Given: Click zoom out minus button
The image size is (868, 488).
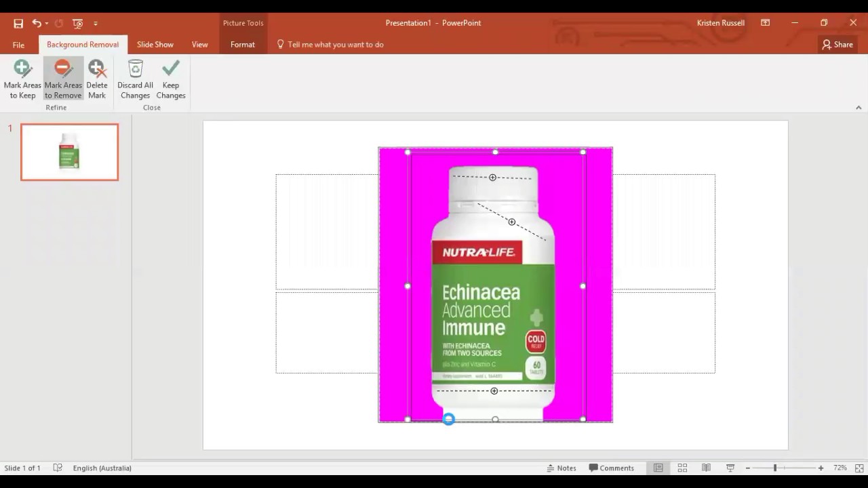Looking at the screenshot, I should click(748, 468).
